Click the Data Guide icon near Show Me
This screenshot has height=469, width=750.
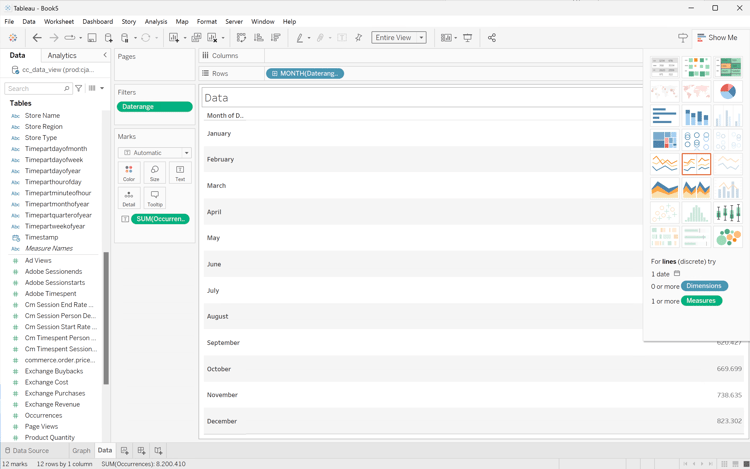[683, 38]
